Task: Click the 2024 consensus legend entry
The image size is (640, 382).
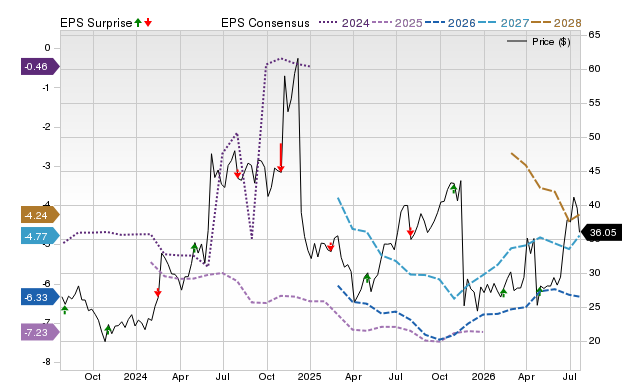Action: pyautogui.click(x=344, y=23)
